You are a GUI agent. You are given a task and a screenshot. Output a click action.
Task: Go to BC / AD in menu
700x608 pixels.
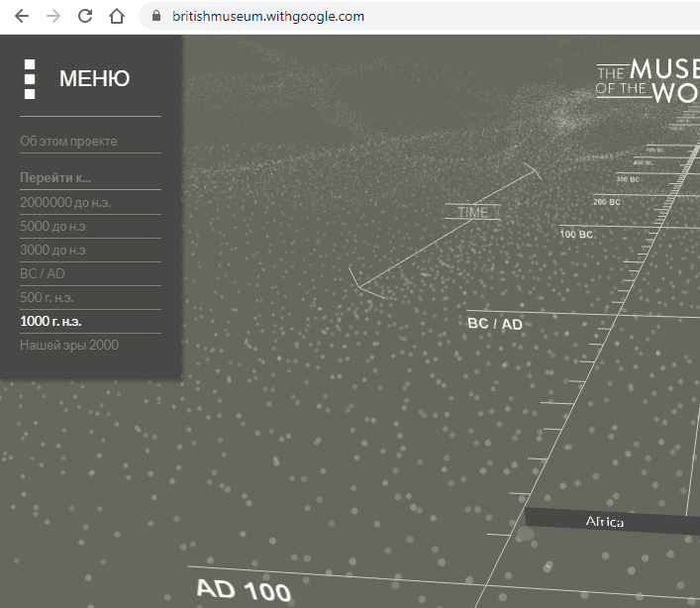click(43, 273)
